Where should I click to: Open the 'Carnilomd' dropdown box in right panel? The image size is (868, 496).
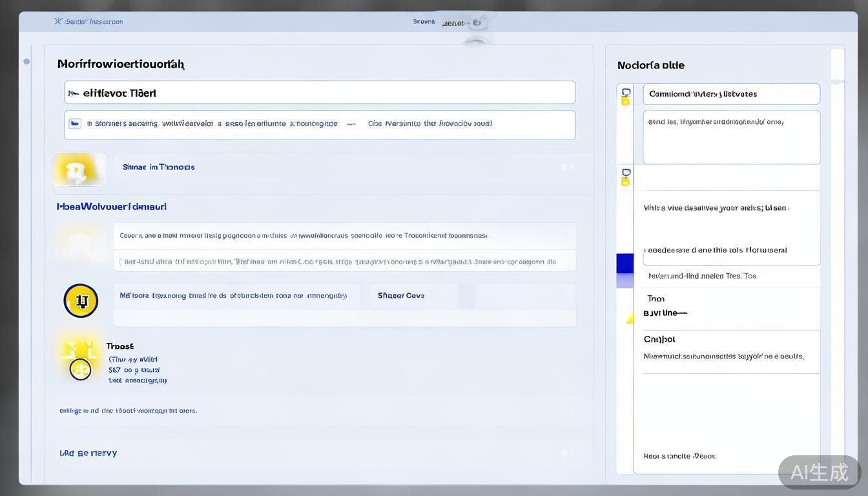pos(731,94)
